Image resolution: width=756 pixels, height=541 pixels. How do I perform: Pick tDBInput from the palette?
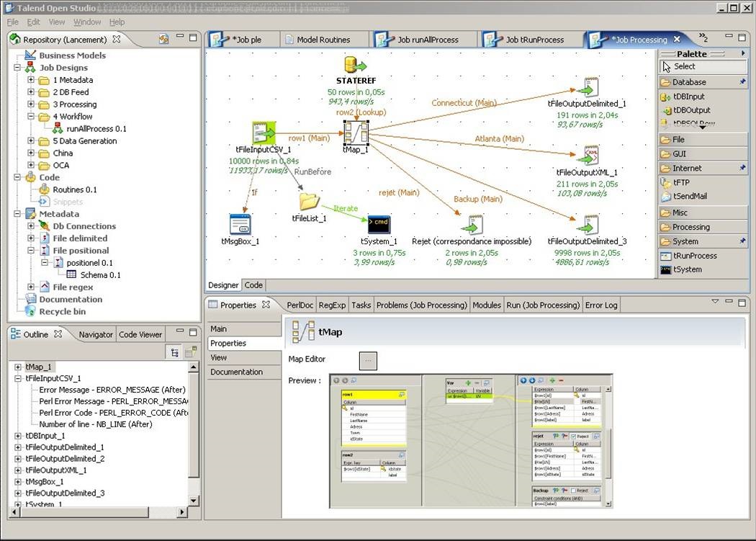[688, 97]
